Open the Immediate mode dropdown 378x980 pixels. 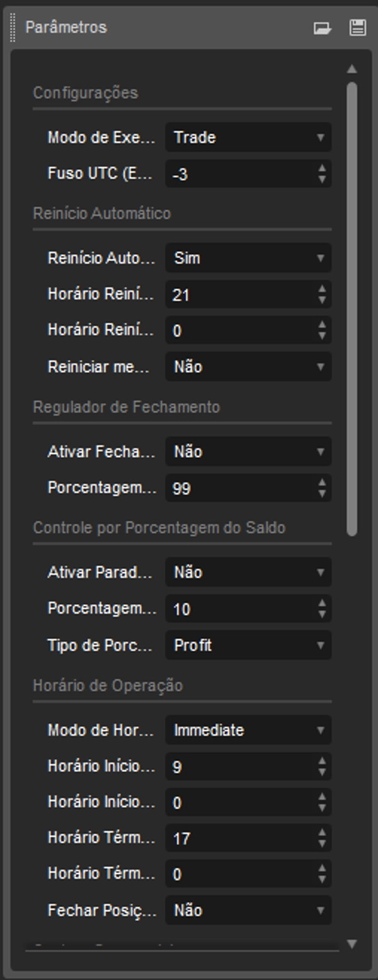[x=248, y=730]
